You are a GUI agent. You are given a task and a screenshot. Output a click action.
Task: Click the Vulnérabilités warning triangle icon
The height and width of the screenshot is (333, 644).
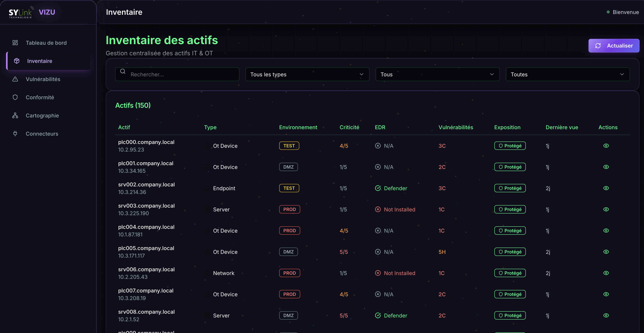15,79
